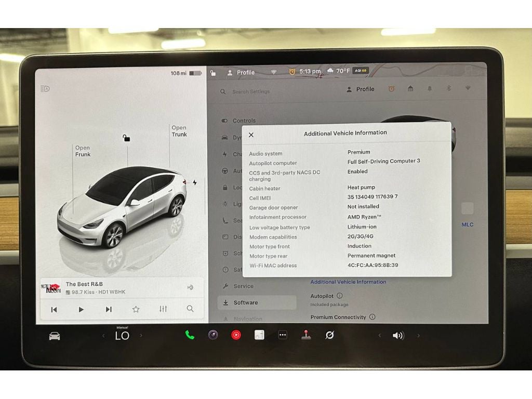Tap Full Self-Driving Computer 3 value
Image resolution: width=532 pixels, height=399 pixels.
click(x=383, y=161)
